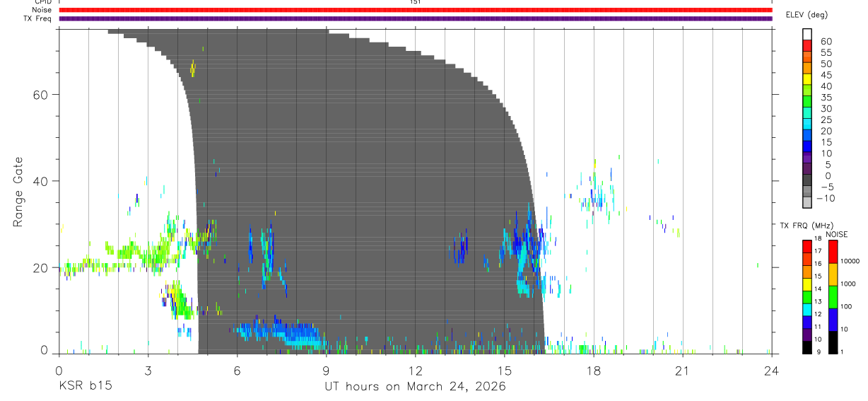Click the red Noise strip above the plot

tap(416, 10)
